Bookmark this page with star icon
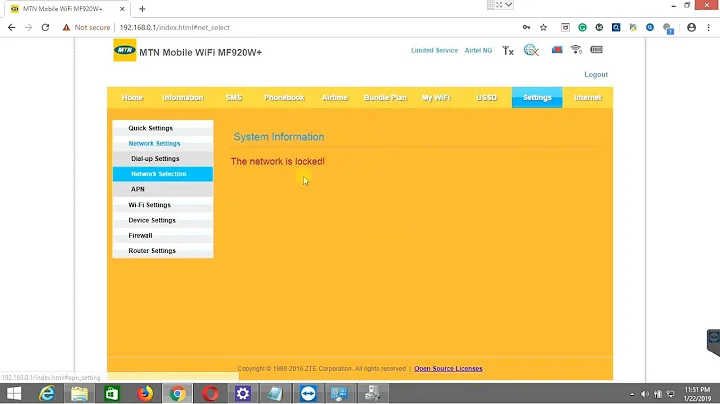 543,28
